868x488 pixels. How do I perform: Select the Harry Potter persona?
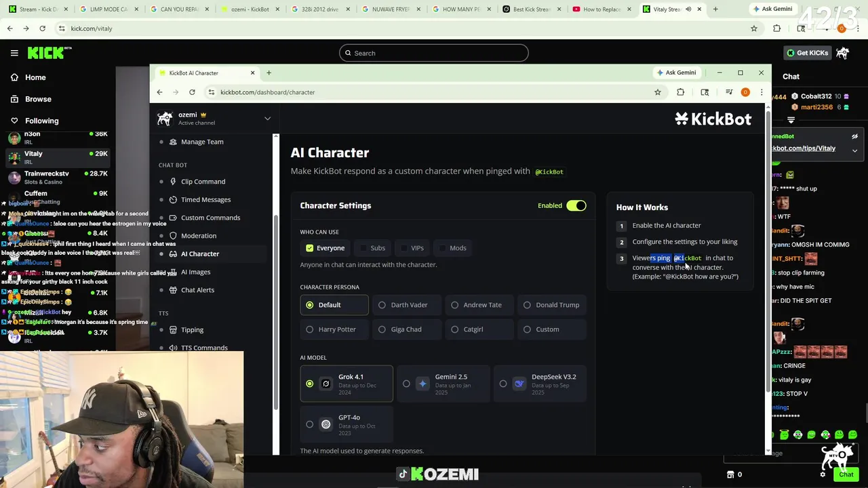coord(334,329)
